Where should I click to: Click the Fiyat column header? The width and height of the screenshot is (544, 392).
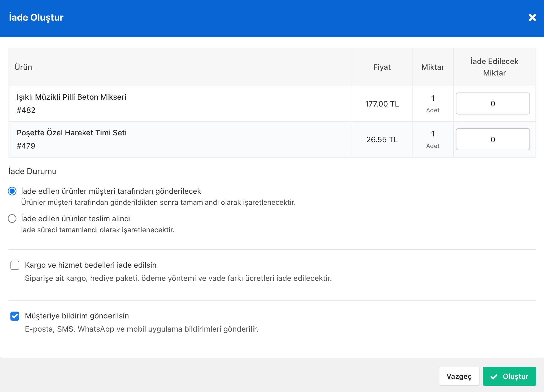382,67
